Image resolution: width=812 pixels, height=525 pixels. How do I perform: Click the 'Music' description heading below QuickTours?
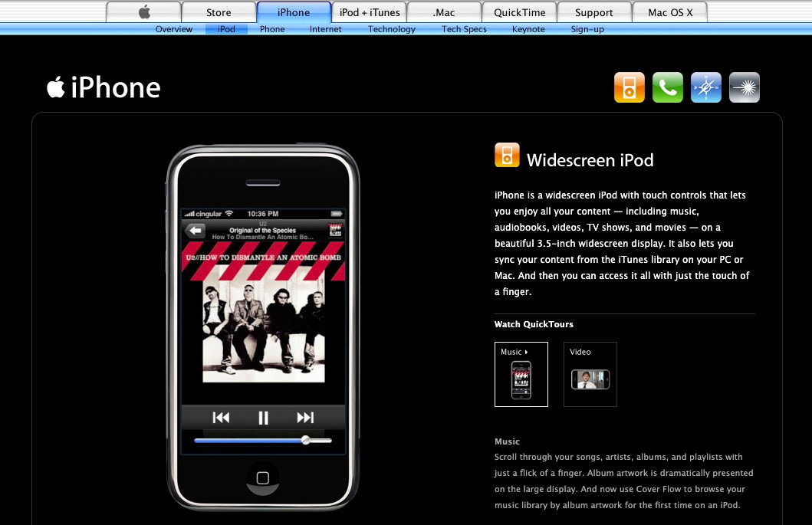pos(507,441)
